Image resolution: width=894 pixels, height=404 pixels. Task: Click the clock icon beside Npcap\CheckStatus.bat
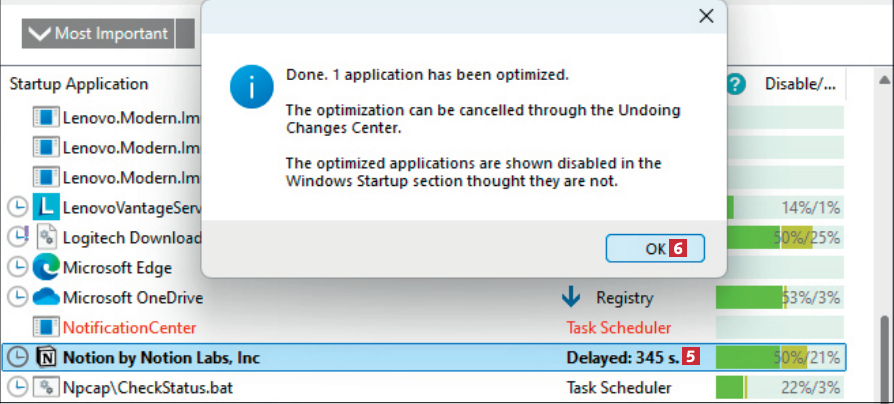tap(16, 387)
